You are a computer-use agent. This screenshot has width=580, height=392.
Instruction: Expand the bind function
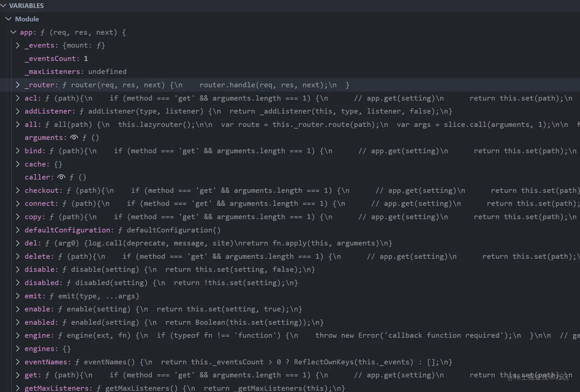click(x=18, y=151)
